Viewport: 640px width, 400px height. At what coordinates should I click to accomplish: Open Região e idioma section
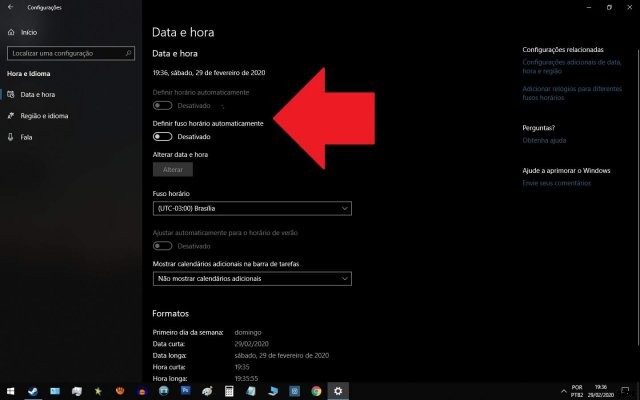[x=44, y=115]
